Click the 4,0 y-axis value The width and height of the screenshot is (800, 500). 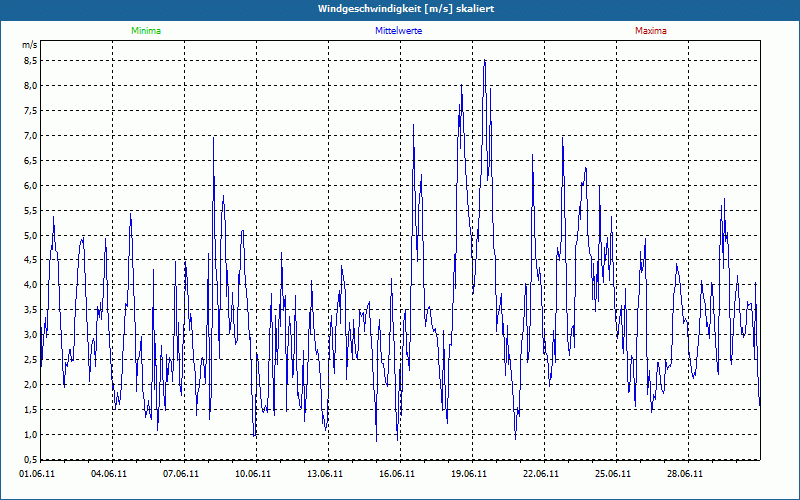click(31, 285)
